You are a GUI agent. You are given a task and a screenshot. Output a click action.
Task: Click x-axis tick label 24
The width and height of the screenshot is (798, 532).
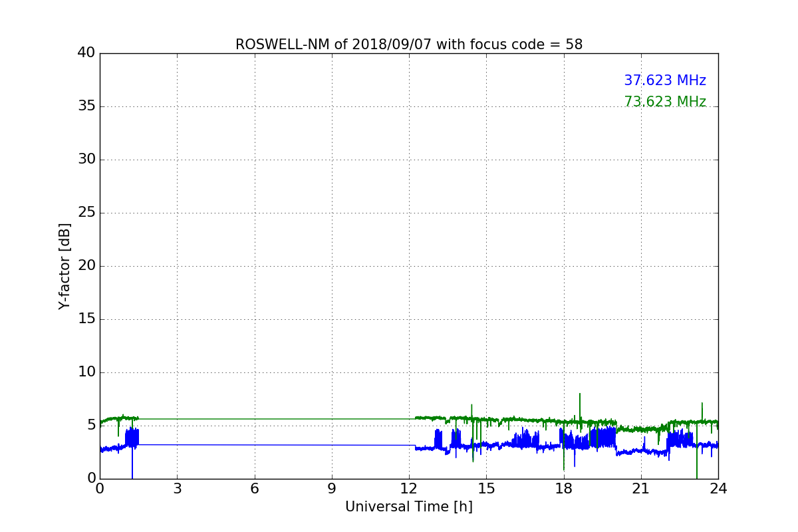(718, 489)
